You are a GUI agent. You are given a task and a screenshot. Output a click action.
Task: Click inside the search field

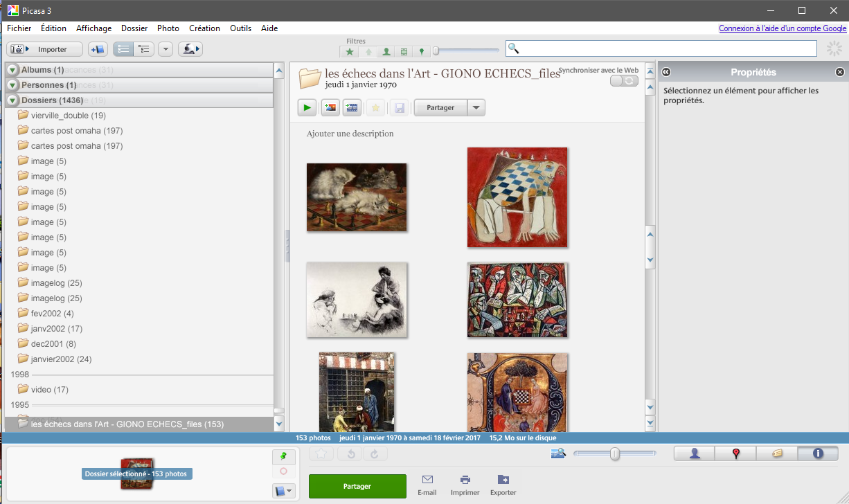[x=661, y=48]
